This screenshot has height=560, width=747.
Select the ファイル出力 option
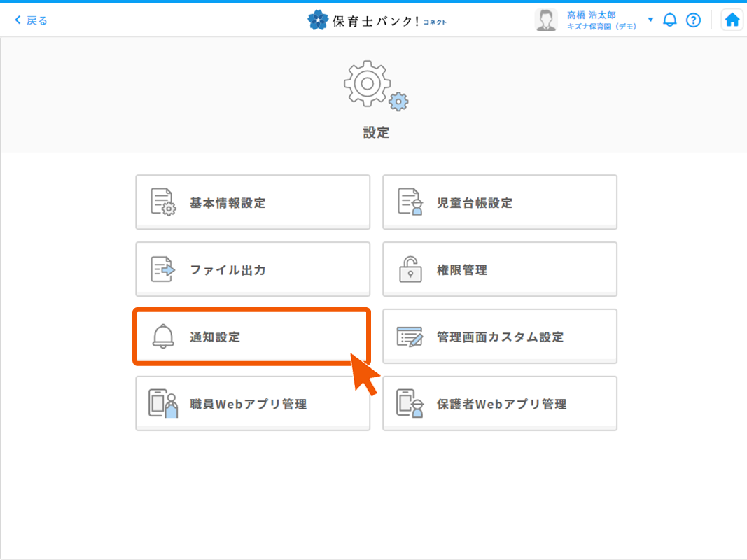(253, 269)
